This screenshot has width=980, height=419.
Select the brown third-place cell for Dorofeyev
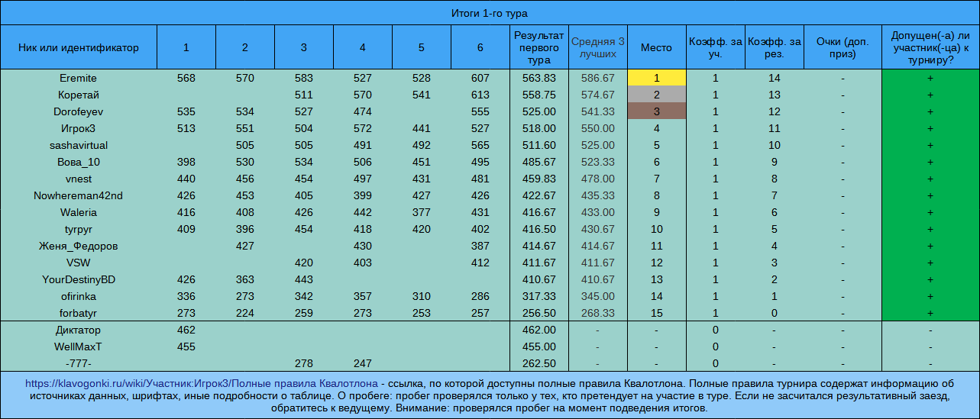[656, 112]
